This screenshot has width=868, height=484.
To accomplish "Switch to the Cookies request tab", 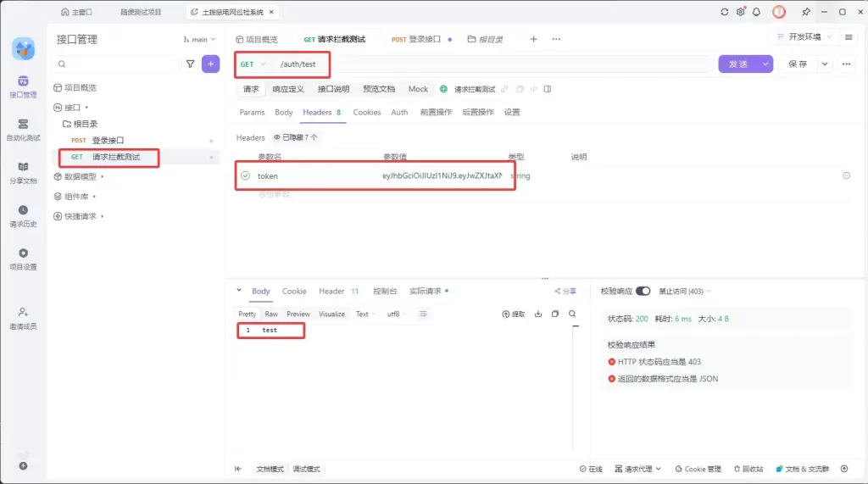I will tap(367, 112).
